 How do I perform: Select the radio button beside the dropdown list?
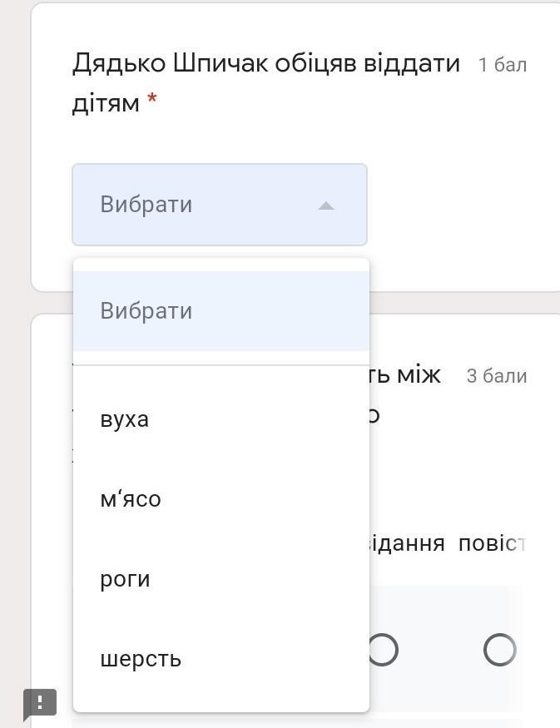coord(383,649)
